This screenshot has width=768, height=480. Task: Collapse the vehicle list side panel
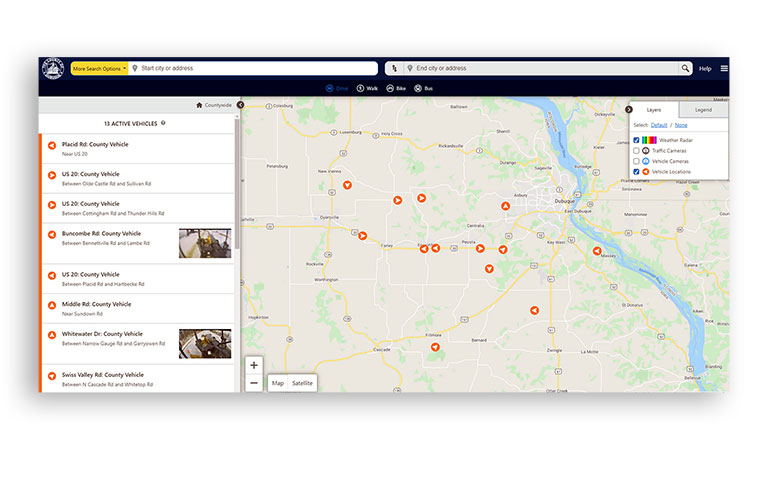tap(240, 104)
